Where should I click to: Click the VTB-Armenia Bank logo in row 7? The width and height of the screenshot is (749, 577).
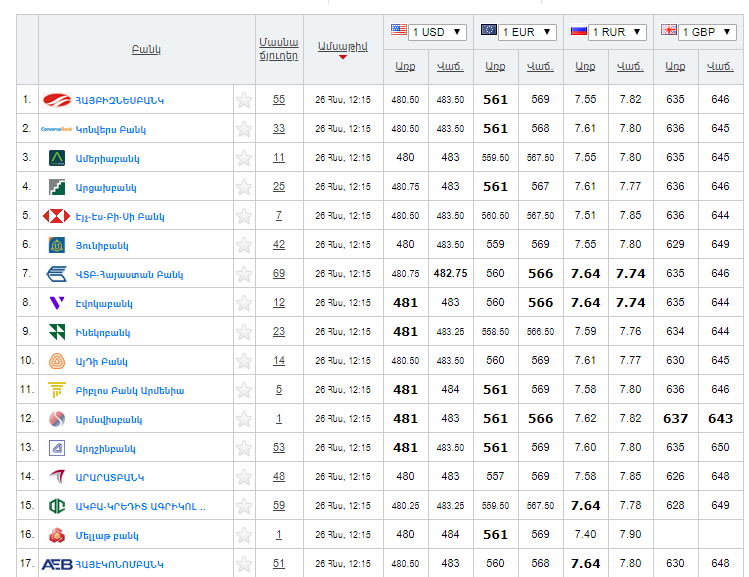56,274
